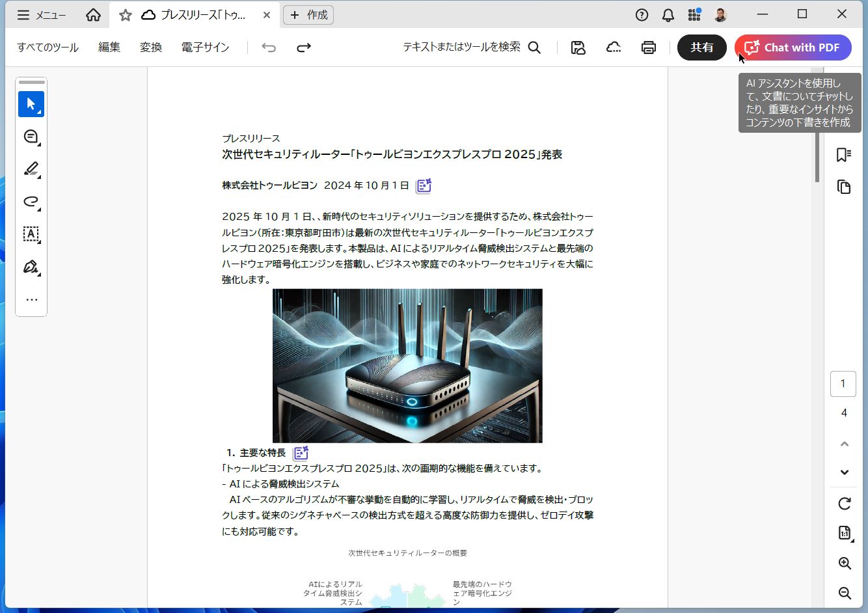Print the document with the printer icon
The height and width of the screenshot is (613, 868).
pyautogui.click(x=649, y=48)
